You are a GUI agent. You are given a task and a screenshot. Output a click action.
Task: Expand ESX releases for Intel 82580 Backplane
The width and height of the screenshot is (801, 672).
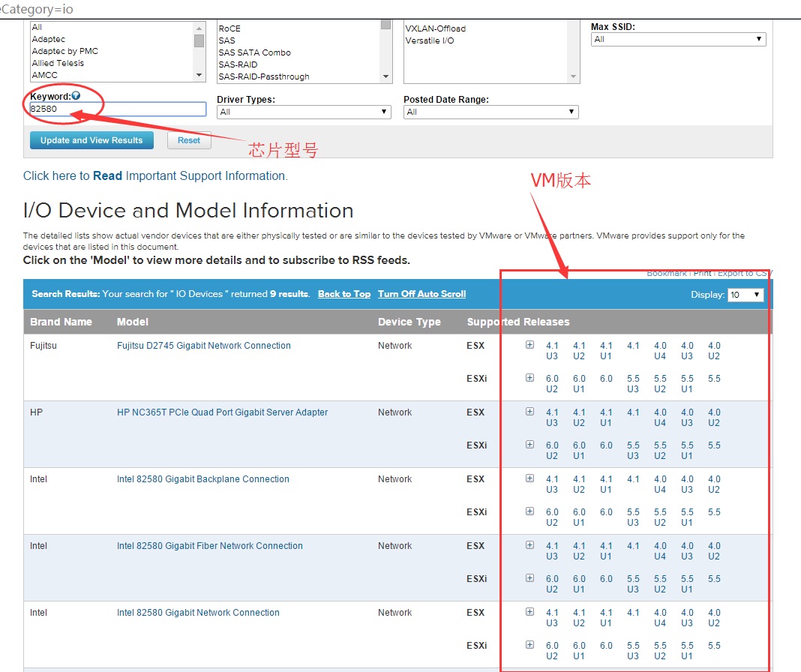coord(529,478)
